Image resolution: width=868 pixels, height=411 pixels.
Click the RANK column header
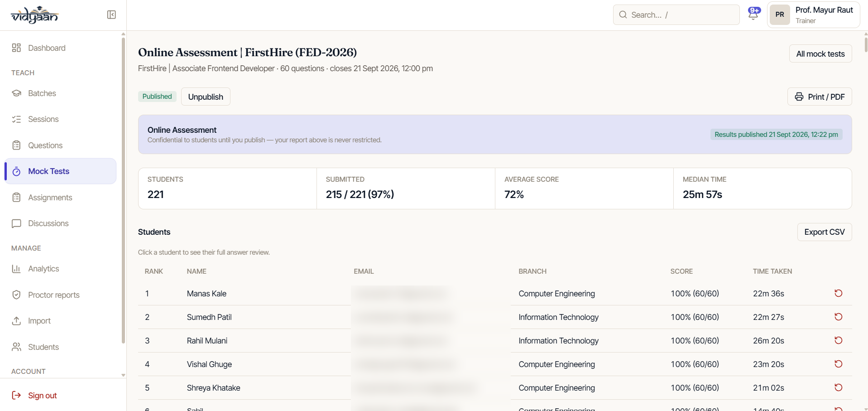[154, 271]
